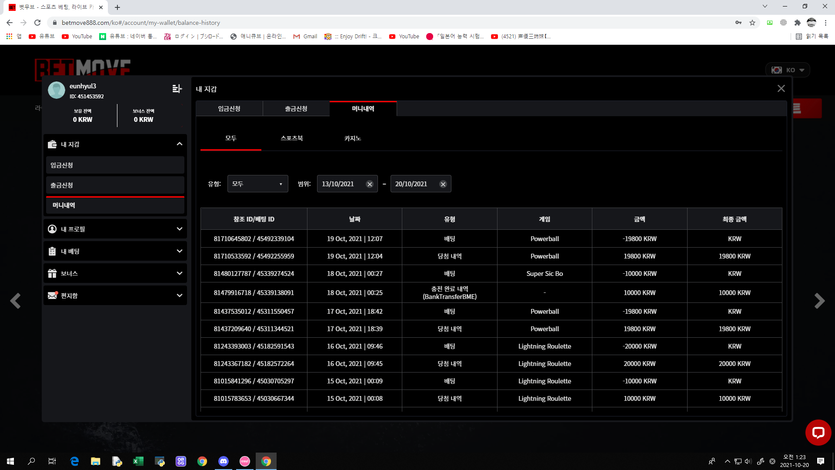Clear the 20/10/2021 end date
Image resolution: width=835 pixels, height=470 pixels.
coord(443,184)
